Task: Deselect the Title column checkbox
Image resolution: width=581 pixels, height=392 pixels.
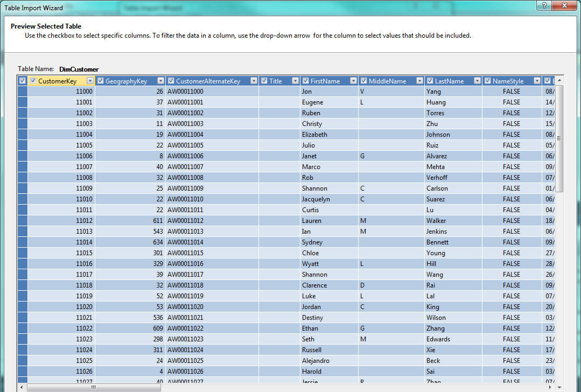Action: (264, 81)
